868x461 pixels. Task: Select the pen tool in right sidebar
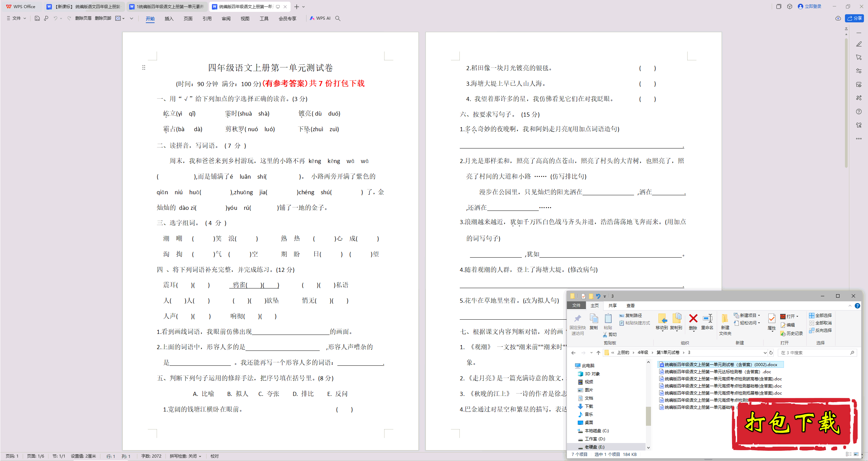coord(859,44)
